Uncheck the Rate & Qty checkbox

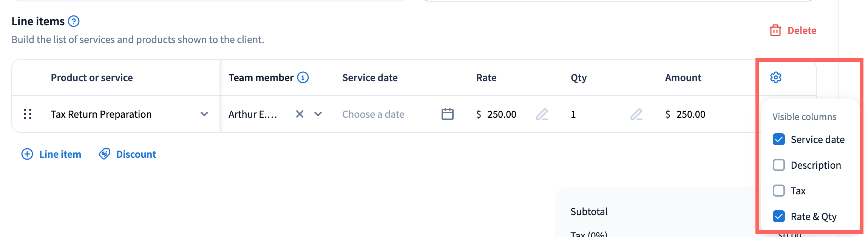coord(778,217)
